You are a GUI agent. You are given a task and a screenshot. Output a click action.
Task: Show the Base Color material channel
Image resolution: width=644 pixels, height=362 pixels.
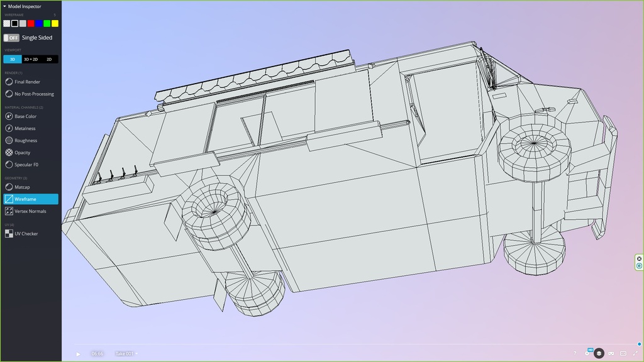25,116
